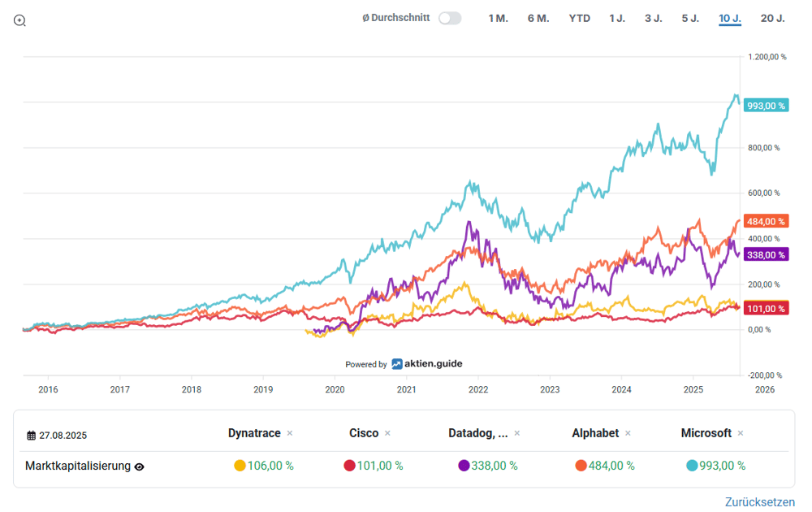The height and width of the screenshot is (512, 812).
Task: Toggle the Durchschnitt average switch
Action: tap(450, 18)
